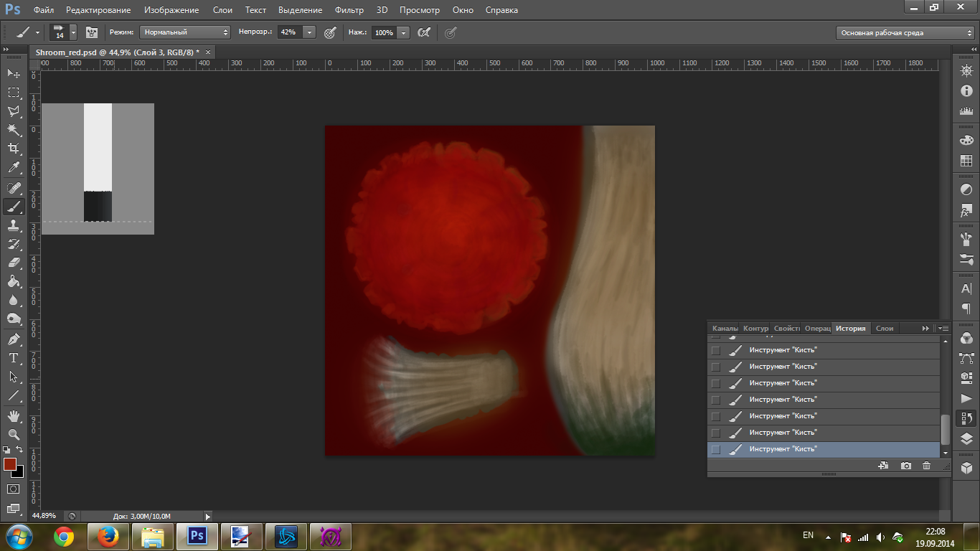
Task: Toggle the brush panel button
Action: [92, 32]
